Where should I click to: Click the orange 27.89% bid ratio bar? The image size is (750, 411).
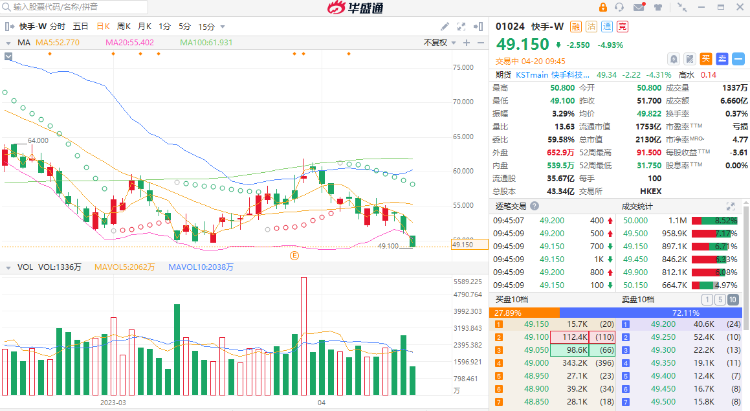(524, 313)
